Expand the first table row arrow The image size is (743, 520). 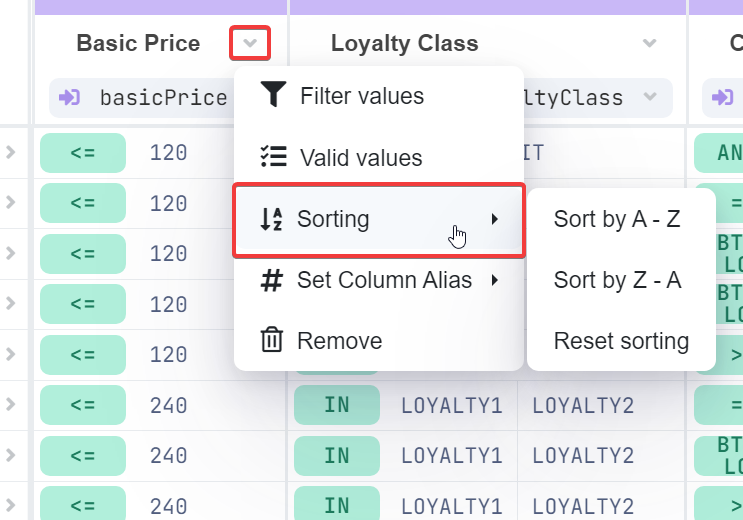[10, 153]
